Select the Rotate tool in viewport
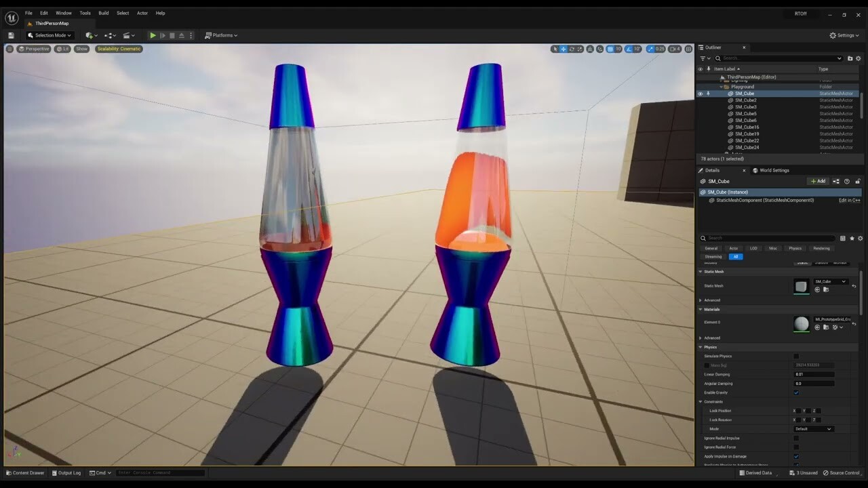The width and height of the screenshot is (868, 488). 572,49
